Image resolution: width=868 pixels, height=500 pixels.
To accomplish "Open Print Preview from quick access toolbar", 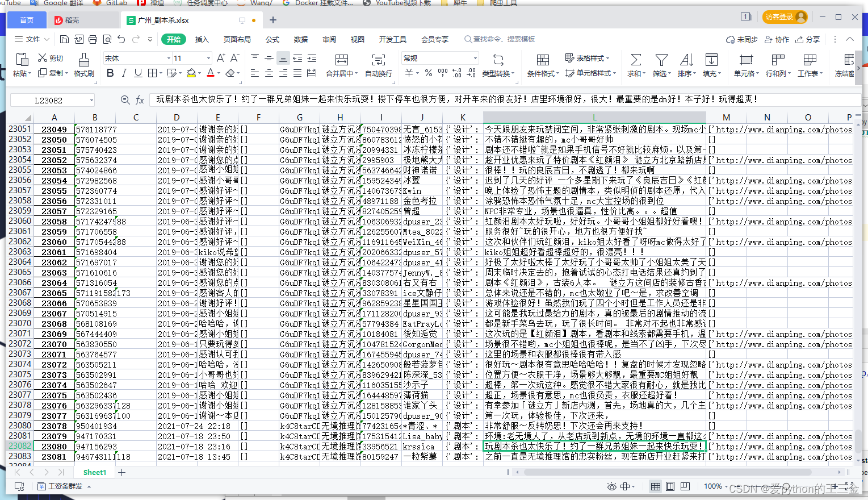I will click(107, 39).
